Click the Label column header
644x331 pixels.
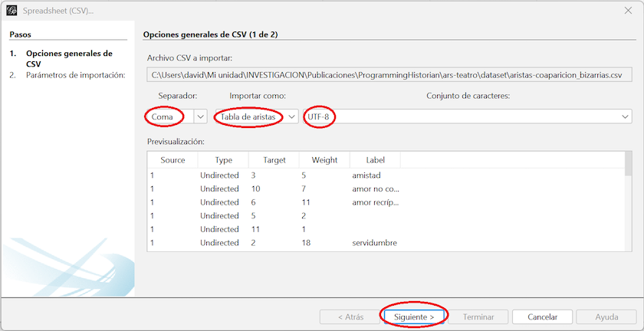pyautogui.click(x=375, y=160)
